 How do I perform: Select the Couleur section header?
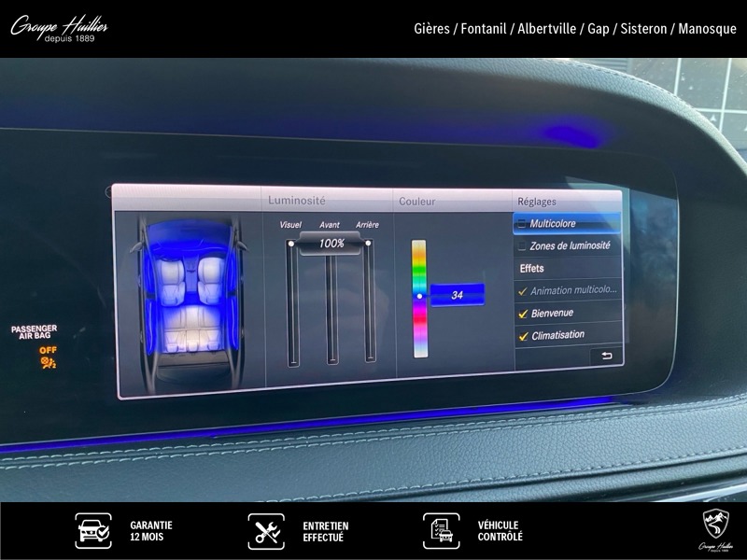click(x=417, y=202)
